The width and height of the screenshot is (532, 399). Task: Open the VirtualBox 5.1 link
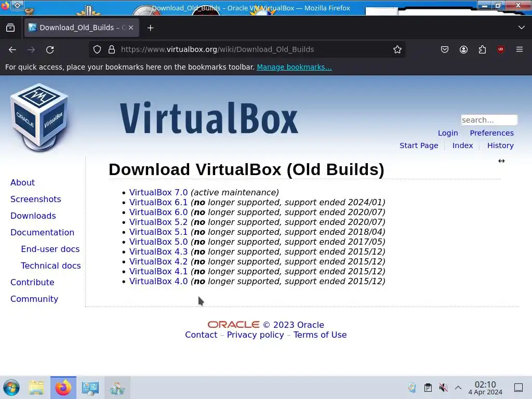click(x=158, y=232)
